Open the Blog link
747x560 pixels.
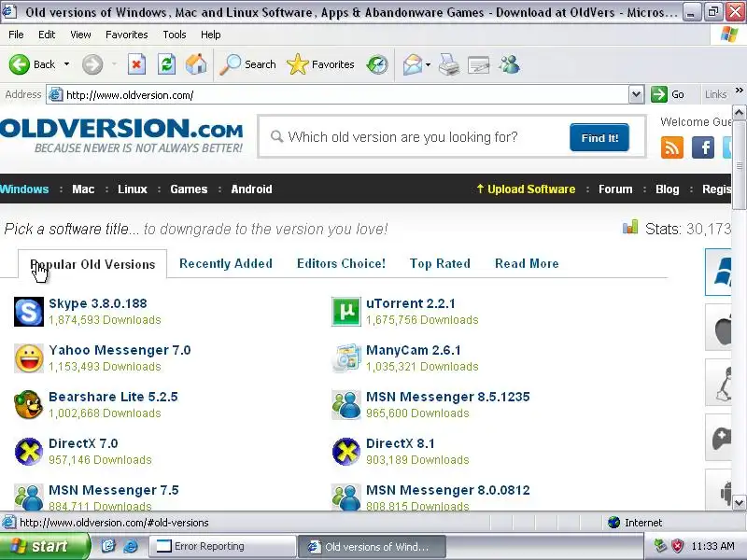point(668,189)
